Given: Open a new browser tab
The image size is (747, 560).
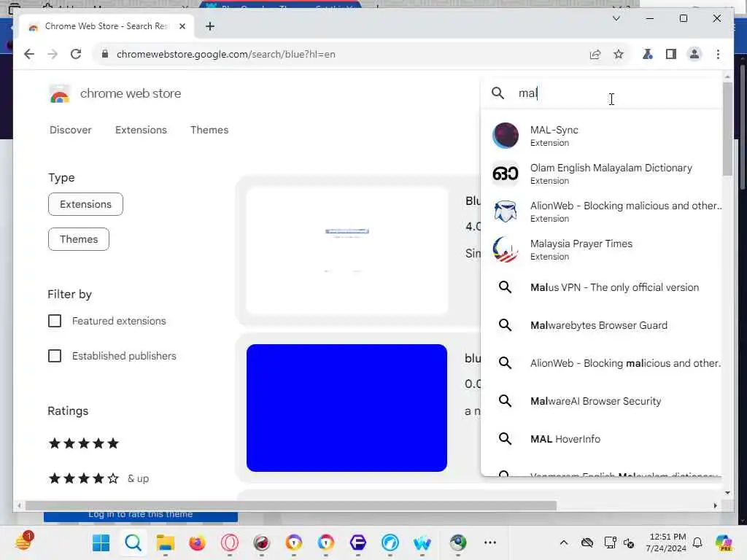Looking at the screenshot, I should click(x=210, y=26).
